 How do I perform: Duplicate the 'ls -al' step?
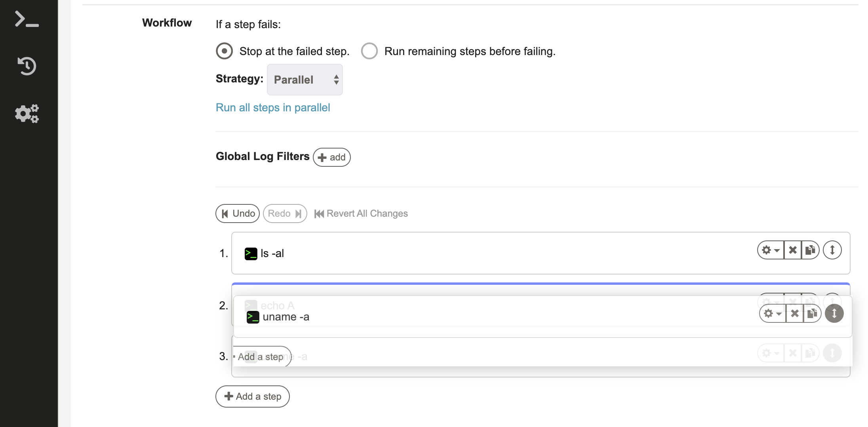point(810,250)
